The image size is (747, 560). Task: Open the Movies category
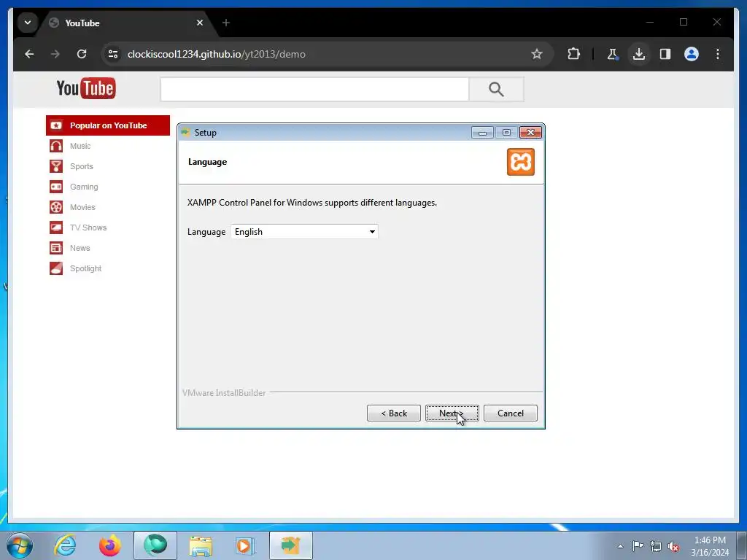coord(82,208)
